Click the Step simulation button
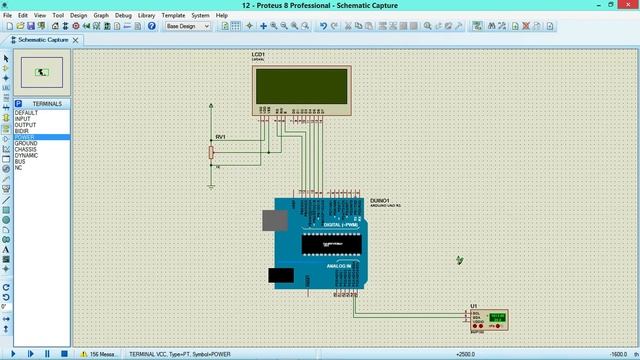 31,354
